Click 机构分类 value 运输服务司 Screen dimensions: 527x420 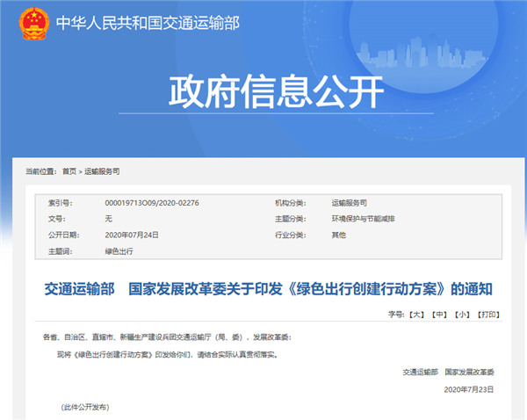coord(350,203)
